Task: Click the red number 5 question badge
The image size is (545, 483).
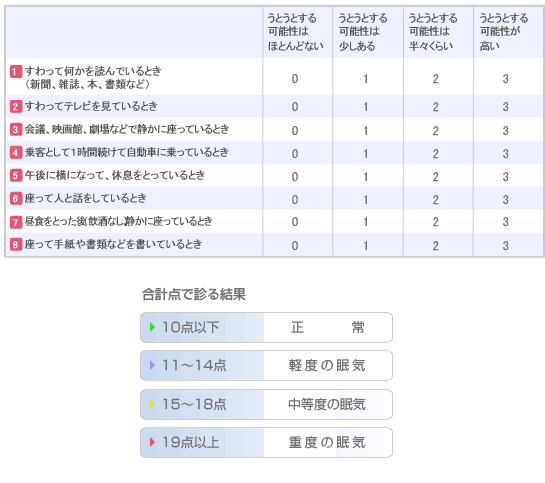Action: point(16,175)
